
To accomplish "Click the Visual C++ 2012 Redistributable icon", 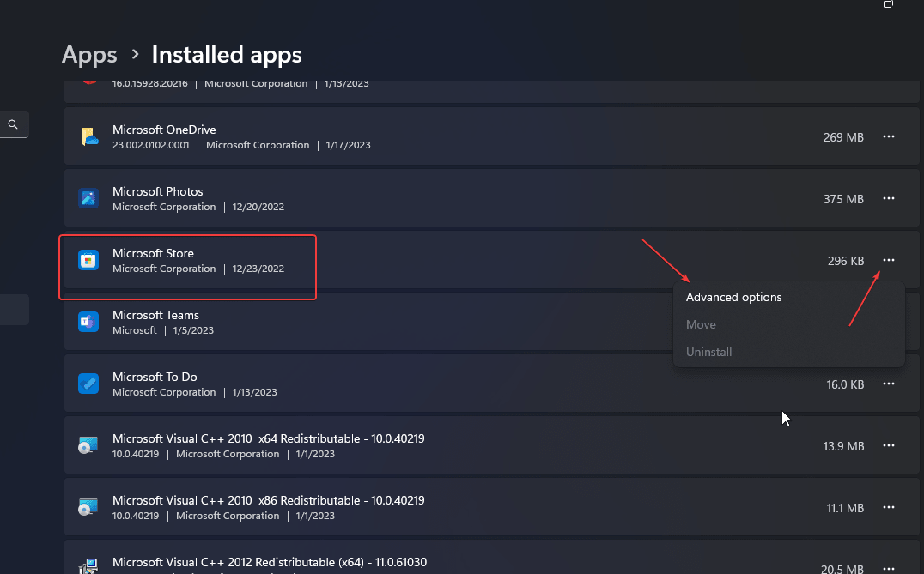I will pyautogui.click(x=88, y=565).
